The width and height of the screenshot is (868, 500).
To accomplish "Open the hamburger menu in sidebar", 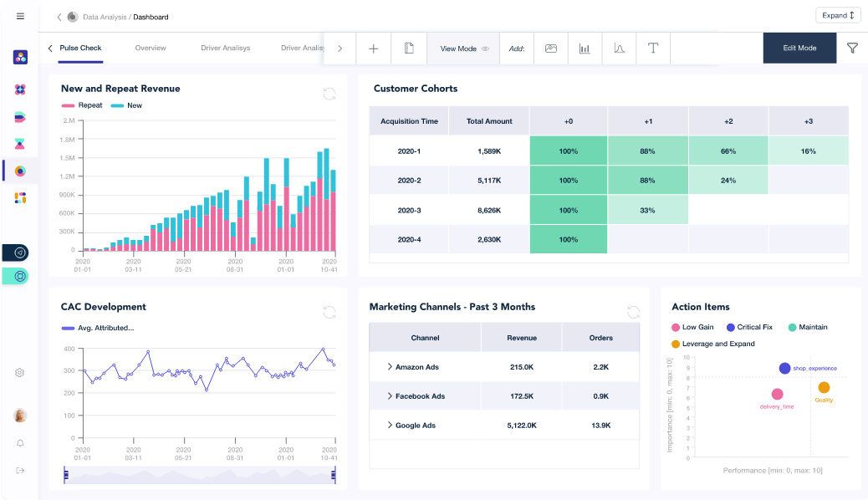I will tap(20, 16).
